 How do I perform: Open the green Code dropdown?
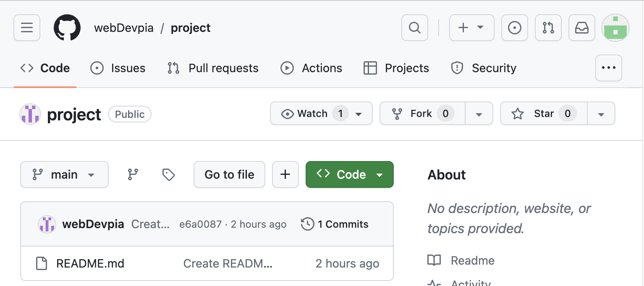349,174
